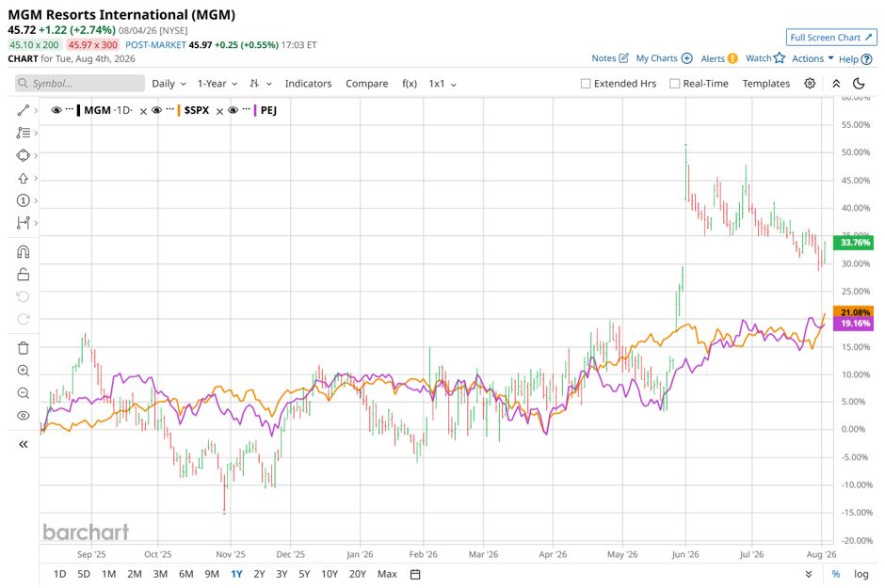
Task: Select the 6M time range
Action: (186, 574)
